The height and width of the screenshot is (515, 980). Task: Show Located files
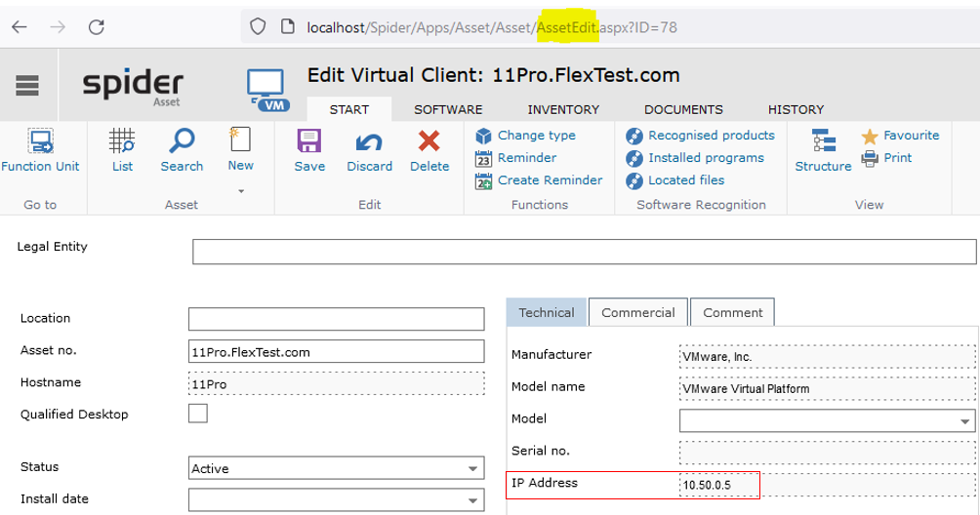point(675,180)
